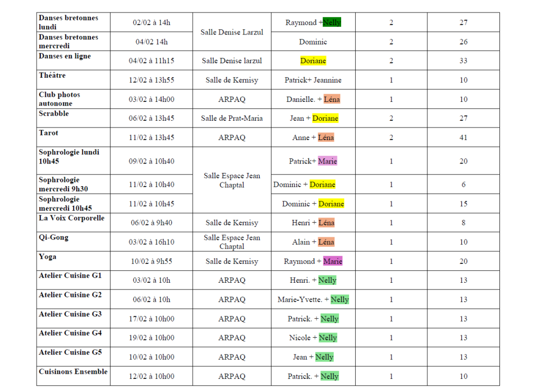Click the "Scrabble" activity label
535x392 pixels.
coord(54,113)
